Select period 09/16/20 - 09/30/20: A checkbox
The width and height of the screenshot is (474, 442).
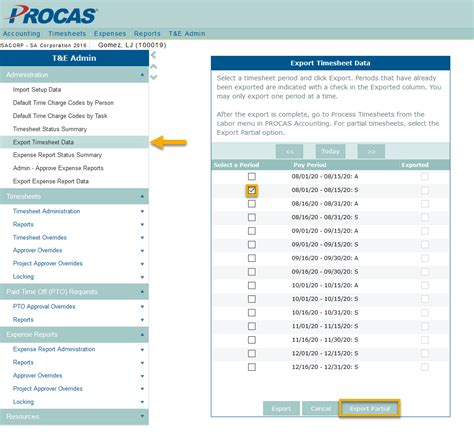pyautogui.click(x=252, y=258)
